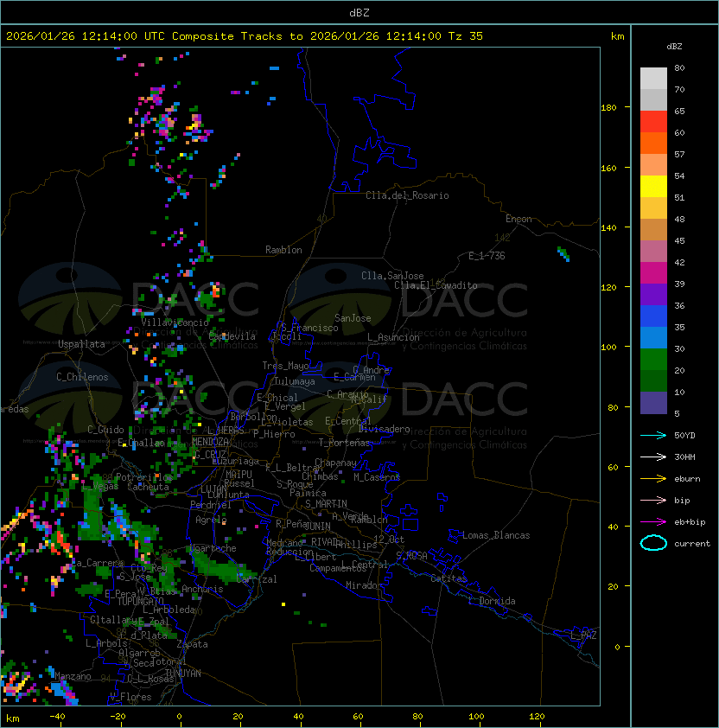Click the Tres_Mayo label
This screenshot has width=719, height=728.
pyautogui.click(x=285, y=366)
